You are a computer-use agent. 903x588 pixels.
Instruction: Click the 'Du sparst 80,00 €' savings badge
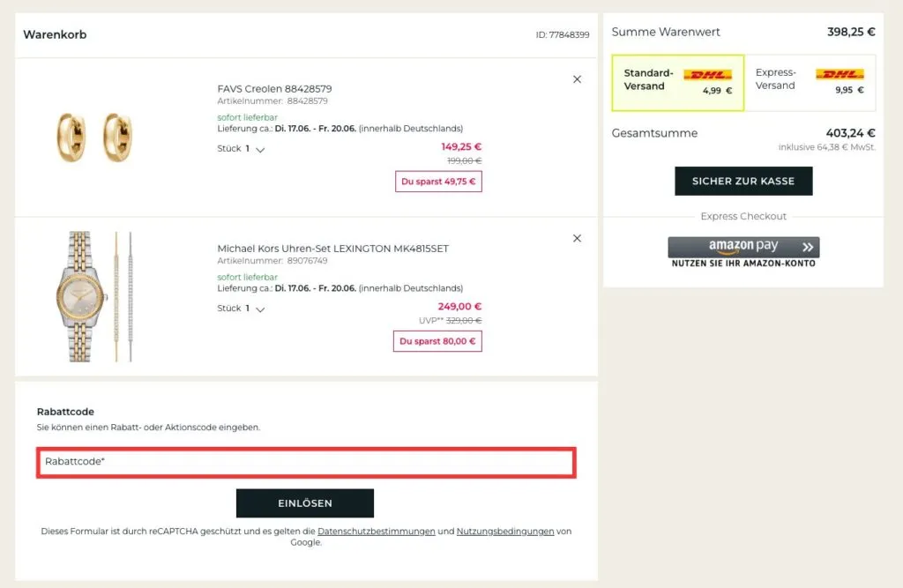pos(438,341)
